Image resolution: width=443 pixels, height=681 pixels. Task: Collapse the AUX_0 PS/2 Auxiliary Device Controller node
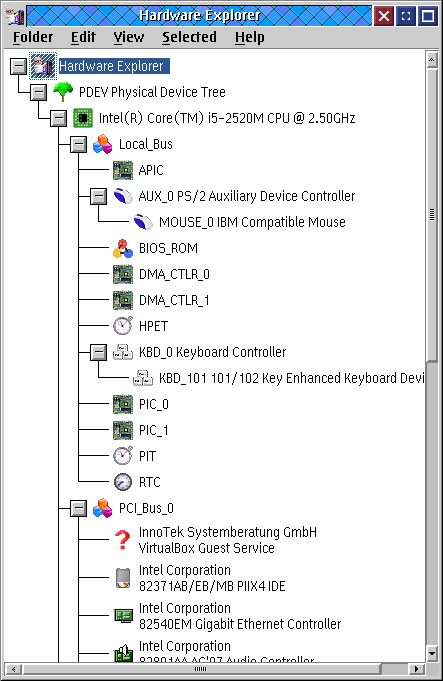(99, 196)
